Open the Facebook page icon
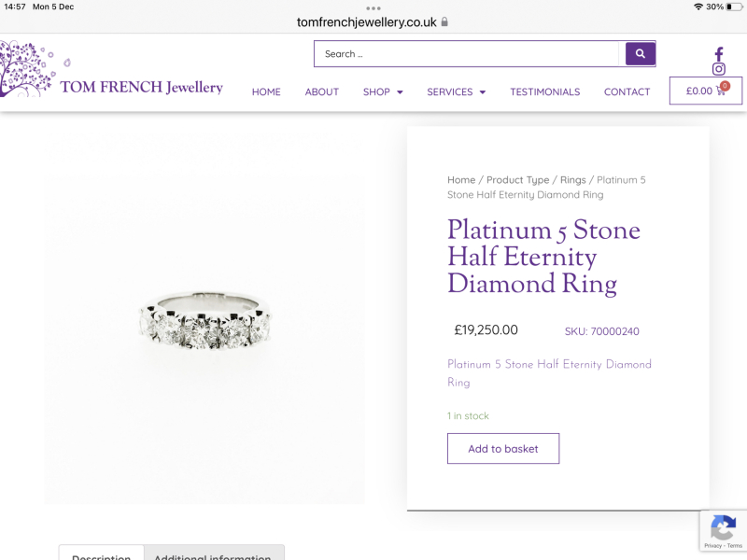The image size is (747, 560). pos(719,53)
